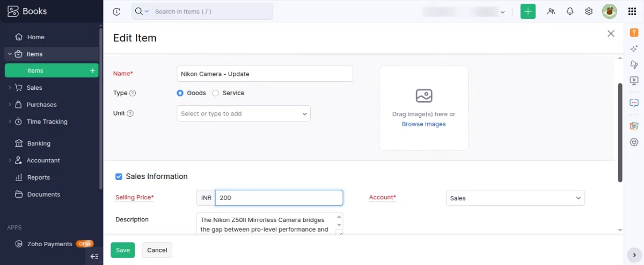Open recent history clock icon
This screenshot has height=265, width=644.
(x=116, y=11)
